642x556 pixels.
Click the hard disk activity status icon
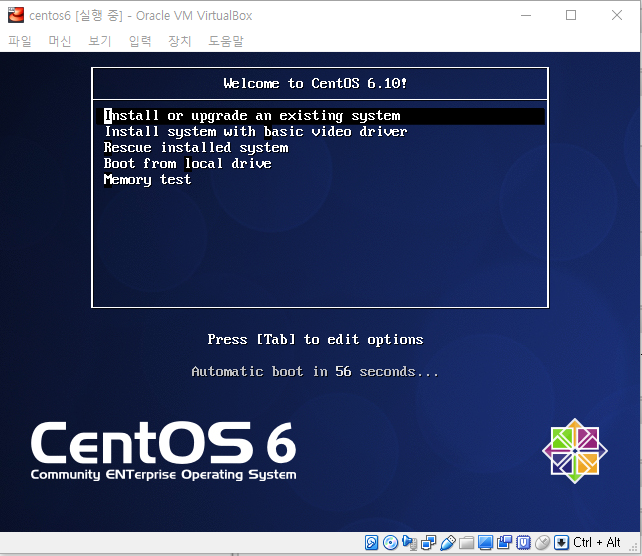[x=371, y=542]
